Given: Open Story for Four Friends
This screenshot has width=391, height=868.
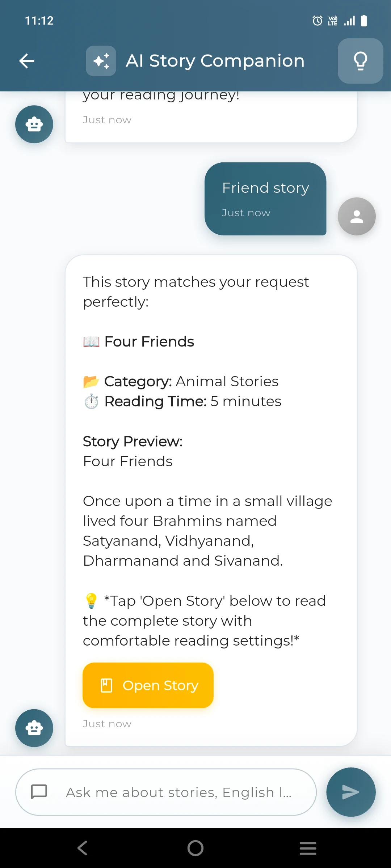Looking at the screenshot, I should tap(148, 685).
